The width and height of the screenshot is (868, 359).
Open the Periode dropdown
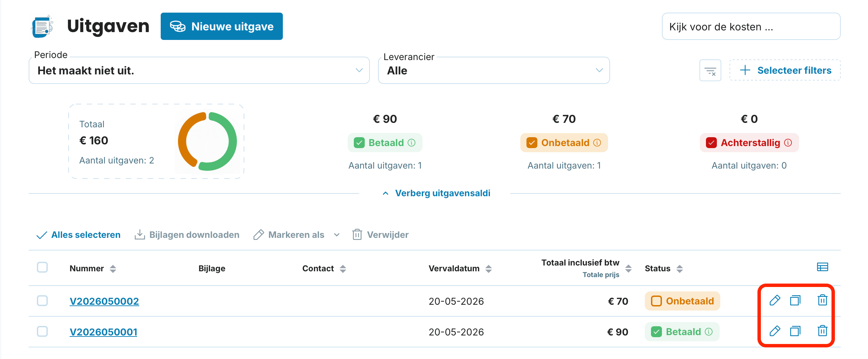point(199,70)
